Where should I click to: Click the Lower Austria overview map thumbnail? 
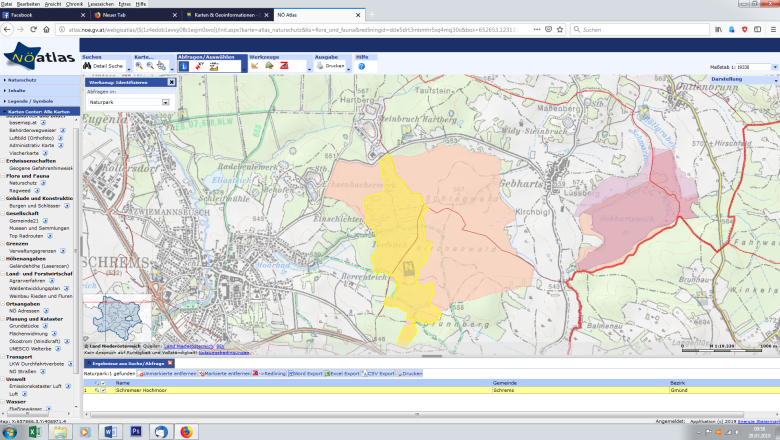click(117, 318)
